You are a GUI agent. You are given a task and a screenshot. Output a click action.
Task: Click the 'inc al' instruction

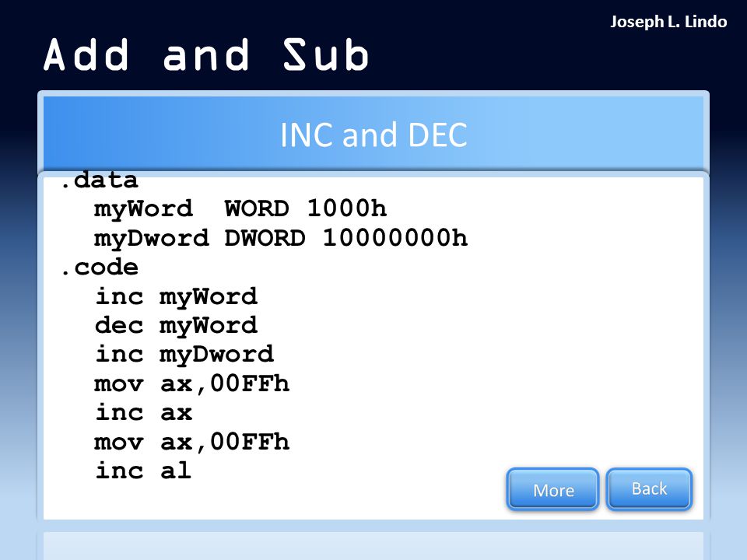pos(143,471)
